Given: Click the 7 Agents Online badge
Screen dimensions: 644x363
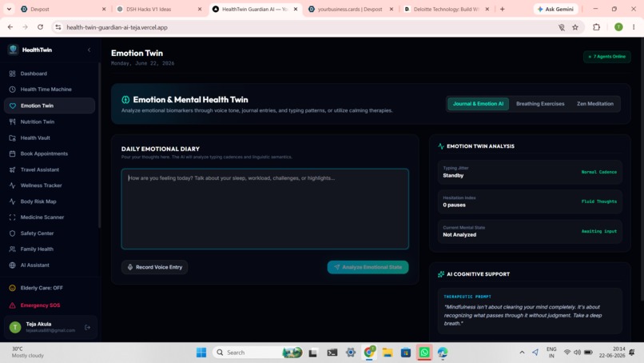Looking at the screenshot, I should tap(607, 57).
